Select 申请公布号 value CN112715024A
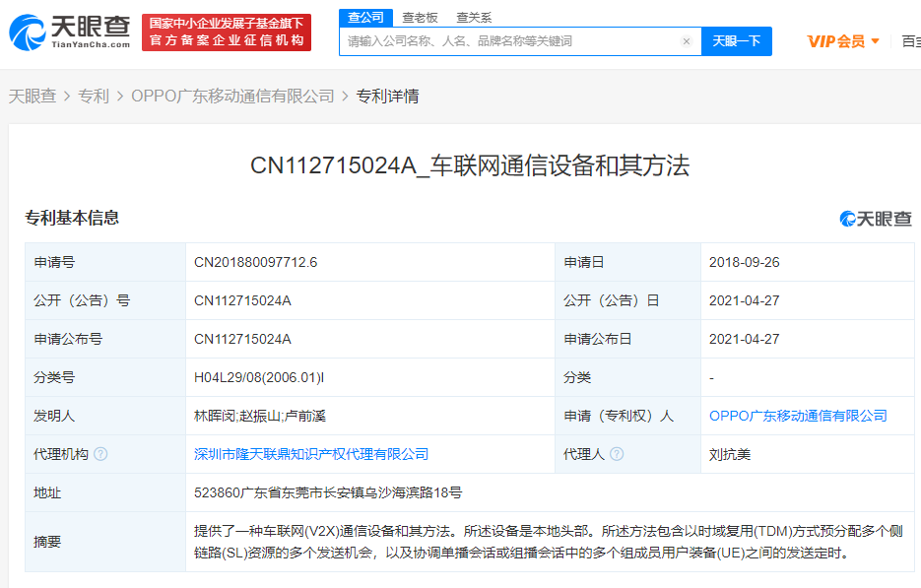Screen dimensions: 921x588 click(242, 339)
